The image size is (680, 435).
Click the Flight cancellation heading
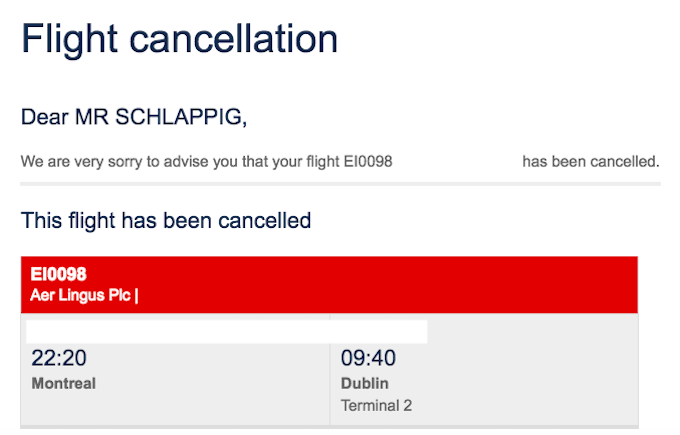point(179,39)
